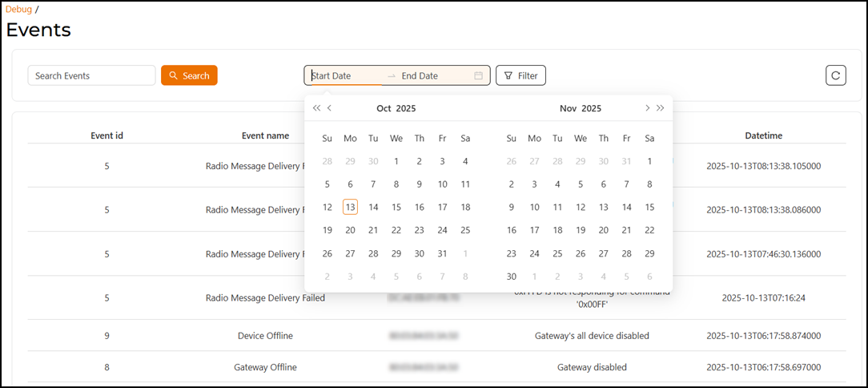Pick October 6 in the left calendar
The image size is (868, 388).
(x=351, y=184)
